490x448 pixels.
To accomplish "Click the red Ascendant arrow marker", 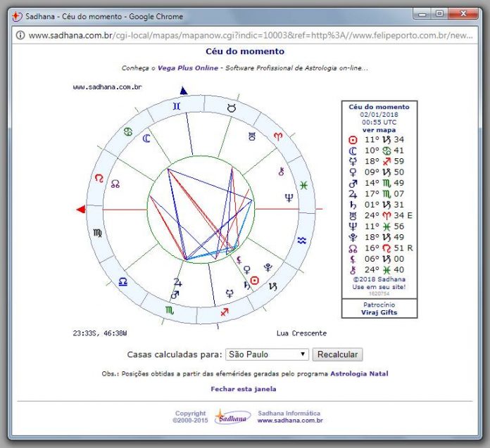I will click(x=81, y=209).
